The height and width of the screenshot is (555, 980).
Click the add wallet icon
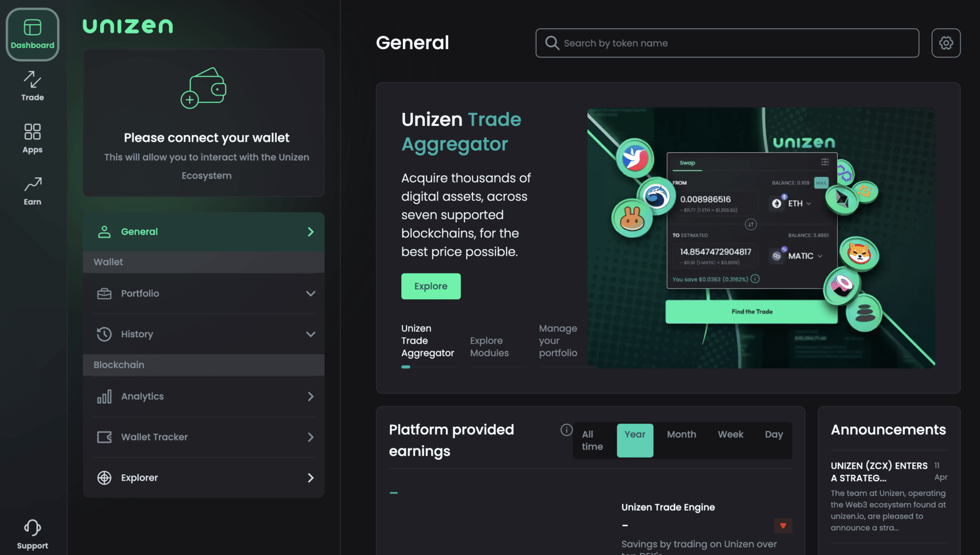click(x=204, y=88)
